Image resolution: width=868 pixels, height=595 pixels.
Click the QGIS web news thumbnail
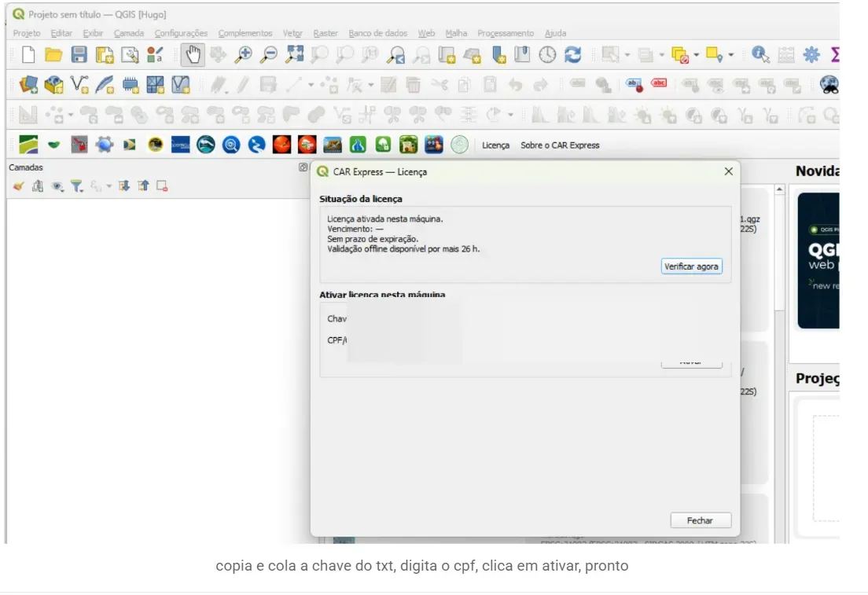click(818, 260)
